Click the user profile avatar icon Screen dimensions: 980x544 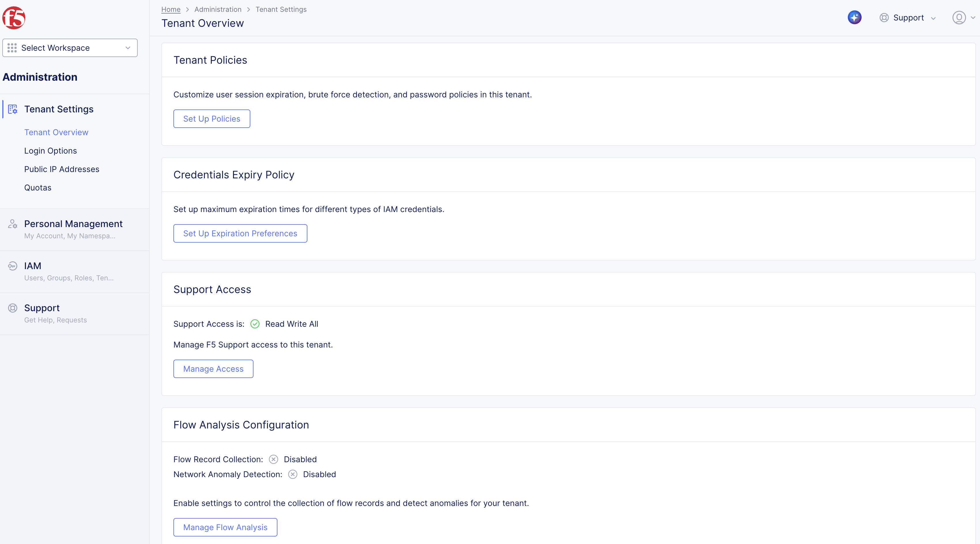tap(959, 18)
